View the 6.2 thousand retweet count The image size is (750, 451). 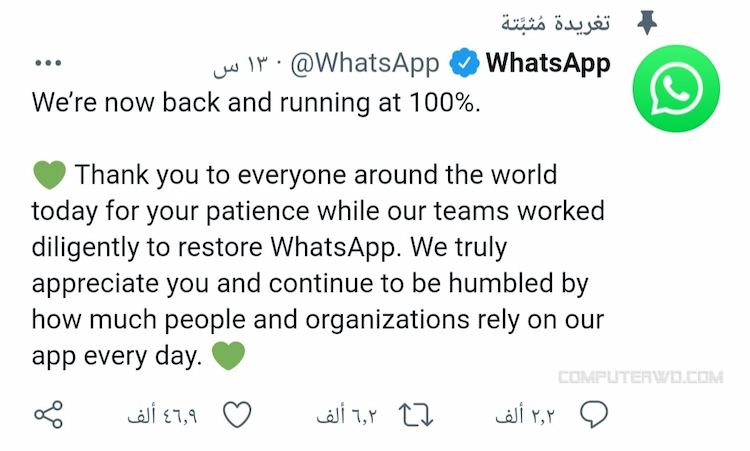(x=346, y=416)
